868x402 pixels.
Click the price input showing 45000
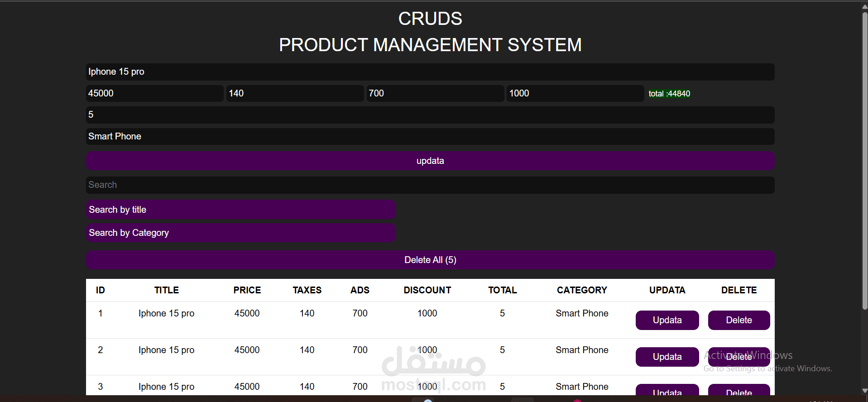(154, 93)
